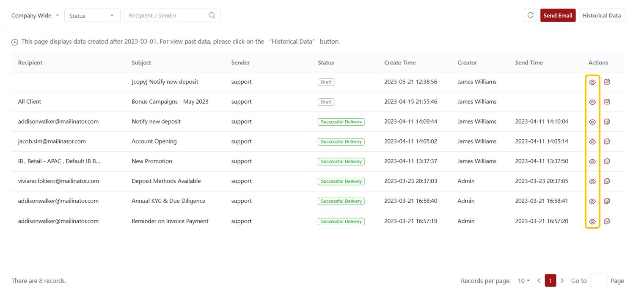Click the Send Email button
The height and width of the screenshot is (296, 644).
(558, 16)
